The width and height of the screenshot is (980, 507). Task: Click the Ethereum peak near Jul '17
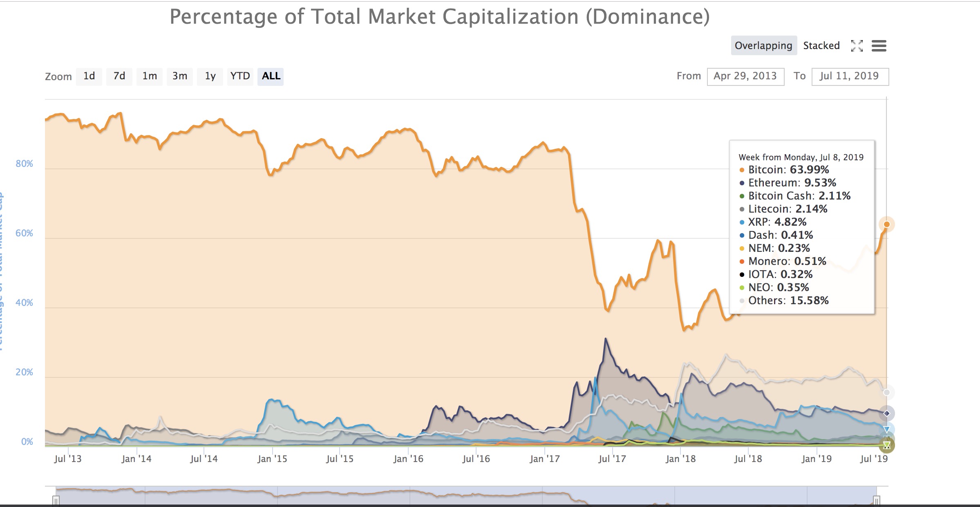coord(606,339)
